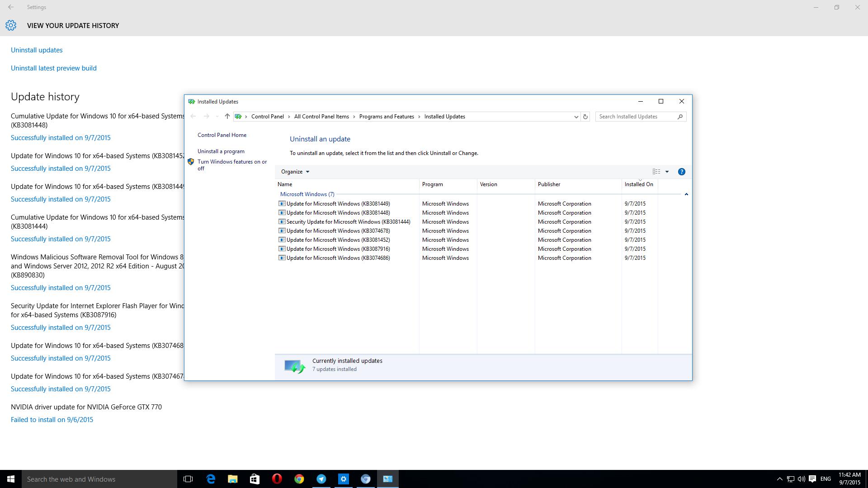Click Control Panel breadcrumb
The width and height of the screenshot is (868, 488).
coord(268,117)
